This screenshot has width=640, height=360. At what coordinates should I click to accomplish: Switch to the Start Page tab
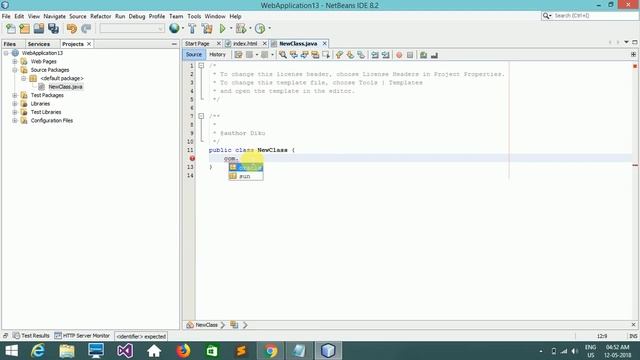click(197, 44)
